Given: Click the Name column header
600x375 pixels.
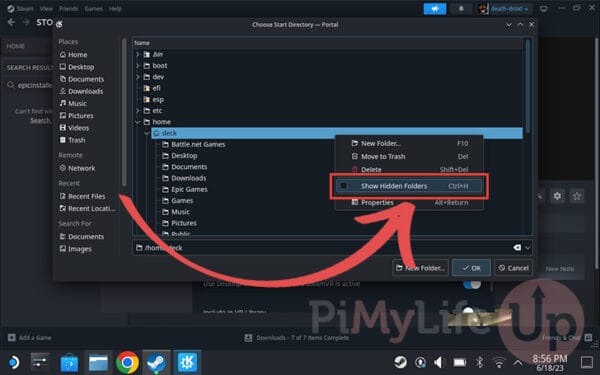Looking at the screenshot, I should pos(328,43).
